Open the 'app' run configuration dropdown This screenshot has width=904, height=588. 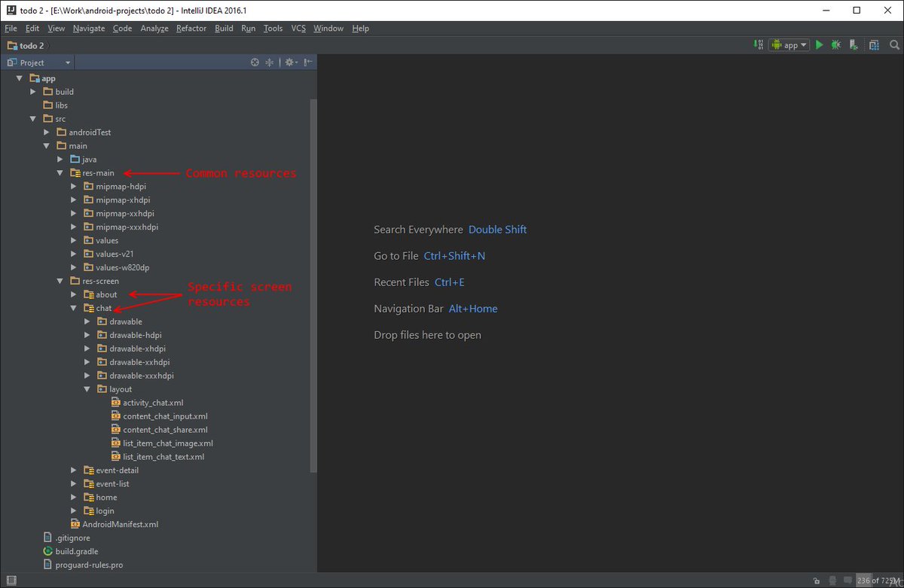pos(789,45)
